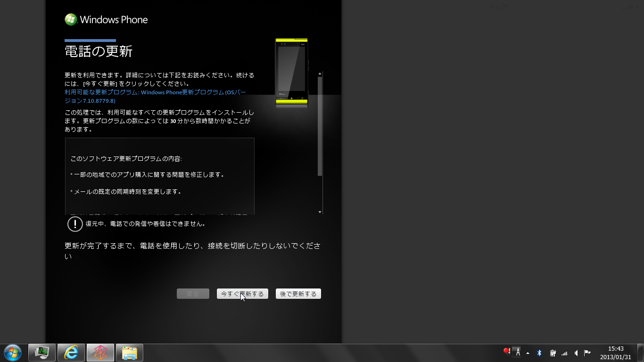Screen dimensions: 644x362
Task: Show hidden tray icons arrow
Action: click(x=528, y=353)
